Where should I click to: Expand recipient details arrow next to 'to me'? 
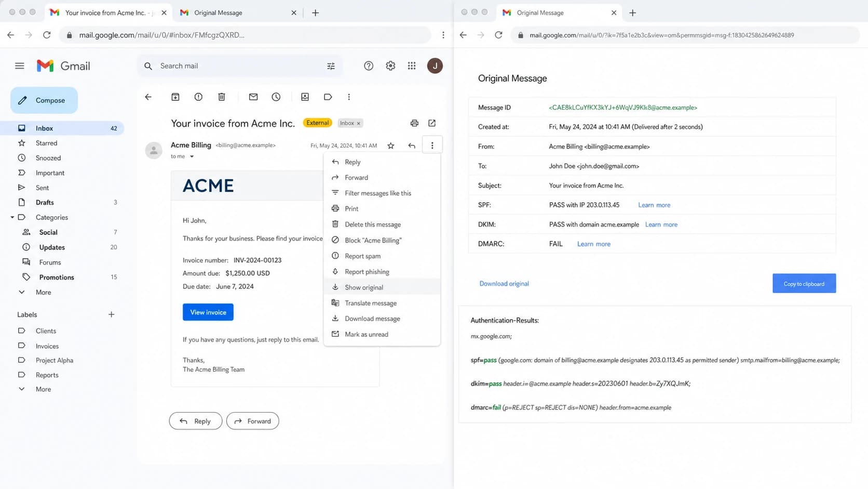192,156
